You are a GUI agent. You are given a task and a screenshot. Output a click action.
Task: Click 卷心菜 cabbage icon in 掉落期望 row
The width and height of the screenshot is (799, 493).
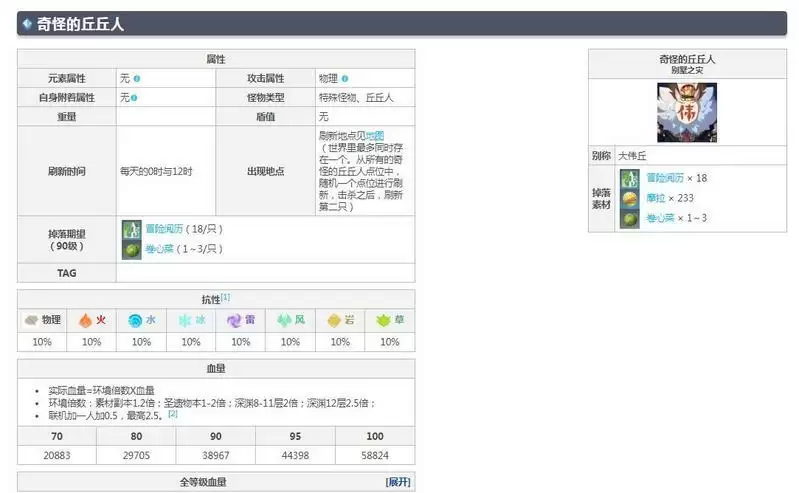[x=130, y=248]
